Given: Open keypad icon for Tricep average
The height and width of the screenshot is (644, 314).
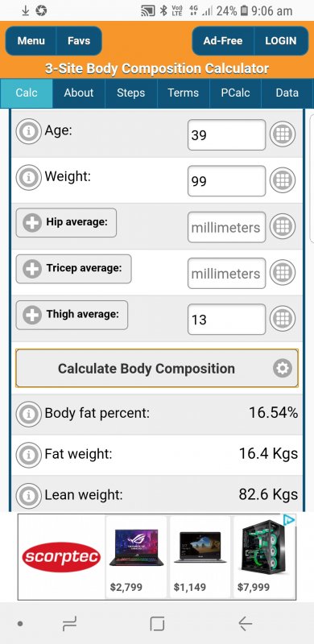Looking at the screenshot, I should (283, 272).
